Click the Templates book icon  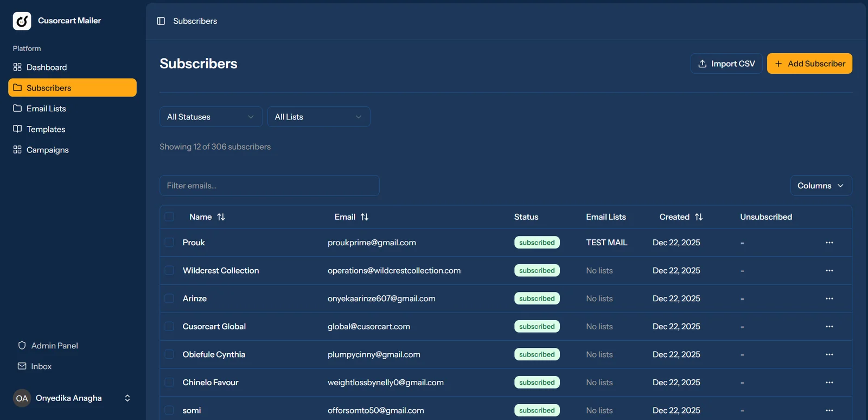tap(17, 129)
